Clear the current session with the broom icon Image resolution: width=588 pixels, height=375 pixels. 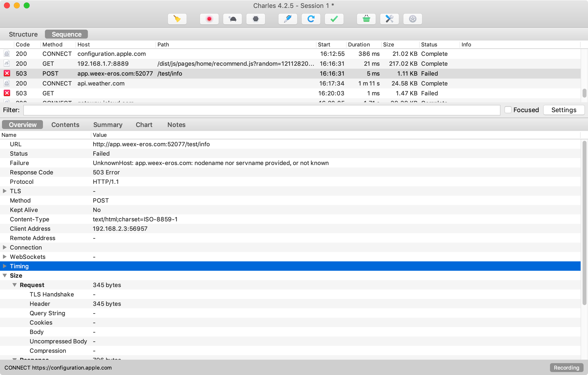[x=177, y=19]
